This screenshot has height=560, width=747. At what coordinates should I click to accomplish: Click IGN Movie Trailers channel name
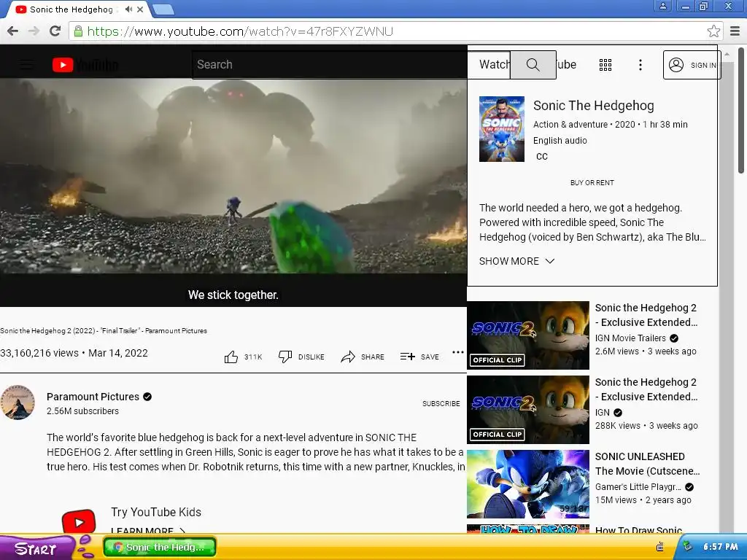pyautogui.click(x=630, y=338)
